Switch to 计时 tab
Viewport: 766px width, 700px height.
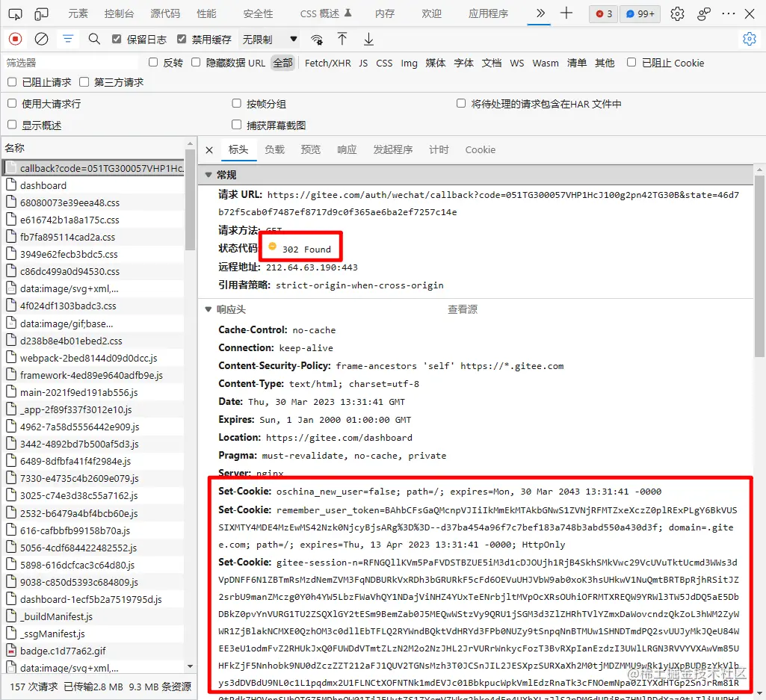tap(439, 149)
